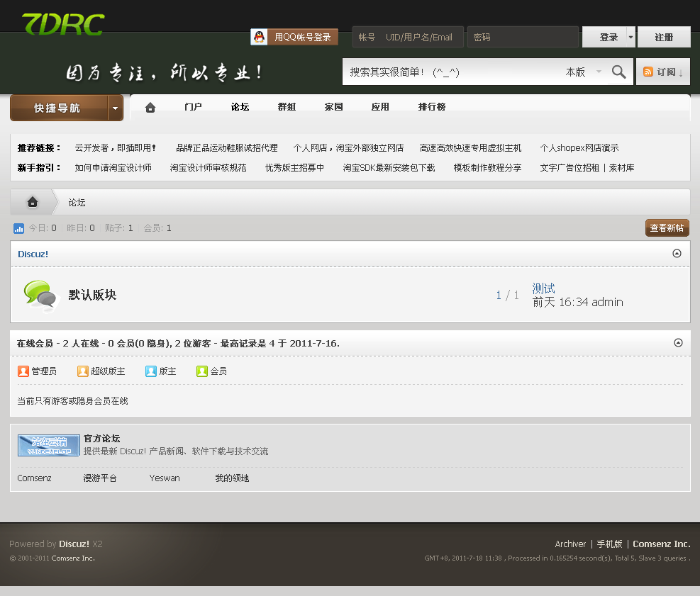Image resolution: width=700 pixels, height=596 pixels.
Task: Open the 高速高效快速专用虚拟主机 link
Action: [x=470, y=147]
